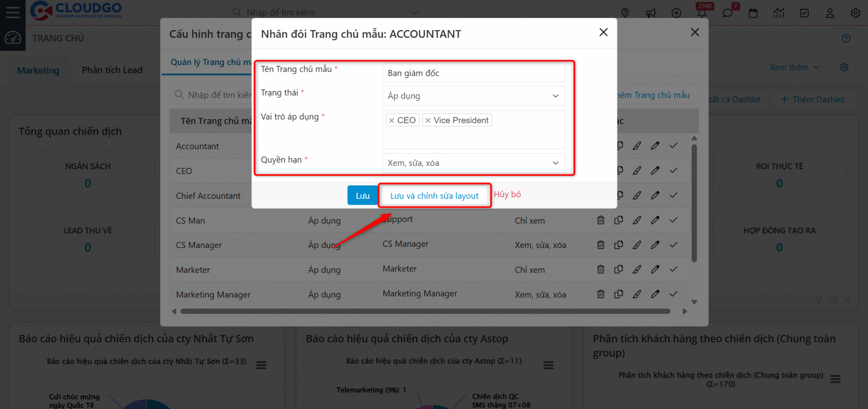This screenshot has width=868, height=409.
Task: Open the hamburger main menu
Action: coord(13,12)
